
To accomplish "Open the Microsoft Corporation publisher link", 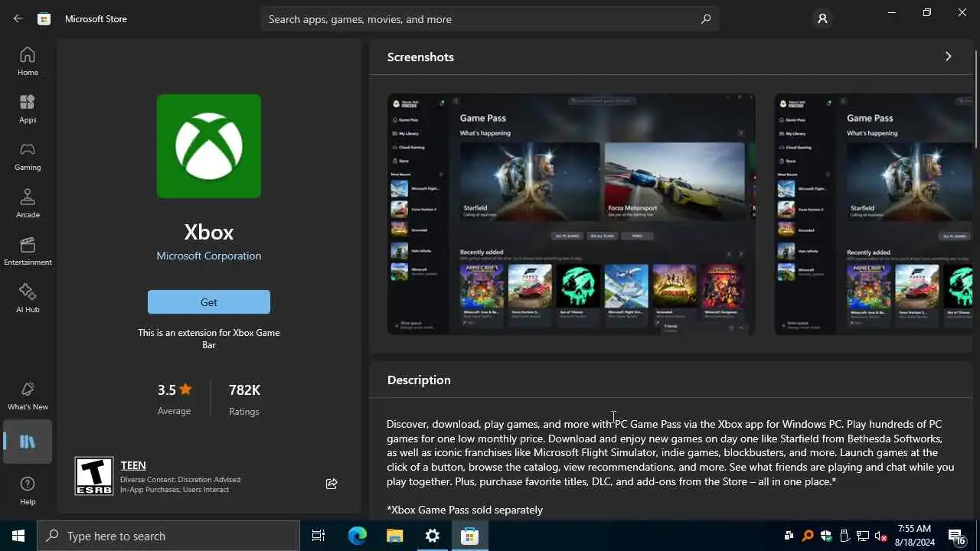I will point(209,256).
